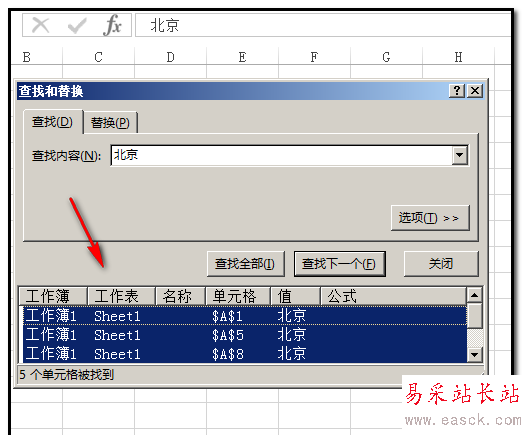The image size is (522, 435).
Task: Select spreadsheet column H header
Action: tap(458, 57)
